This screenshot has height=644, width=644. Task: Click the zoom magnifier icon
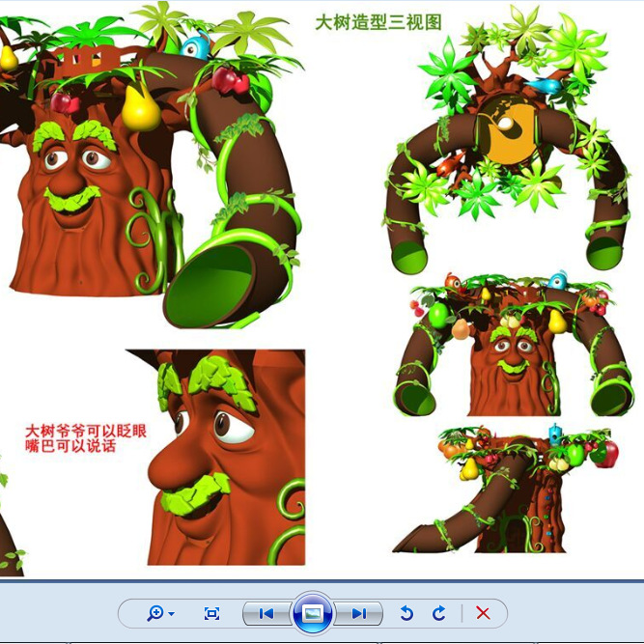coord(155,614)
